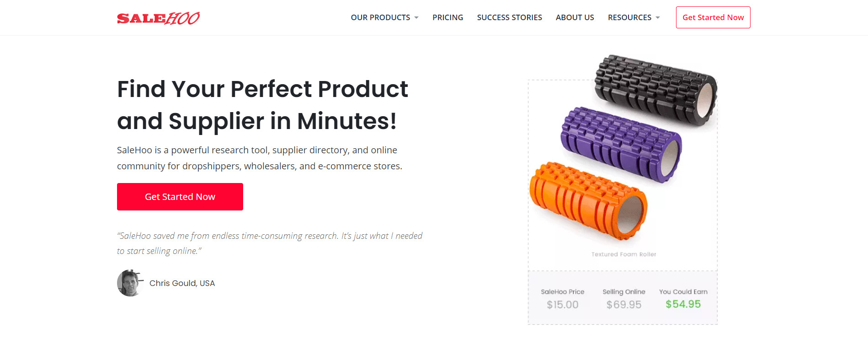Click the purple foam roller image

pos(621,144)
